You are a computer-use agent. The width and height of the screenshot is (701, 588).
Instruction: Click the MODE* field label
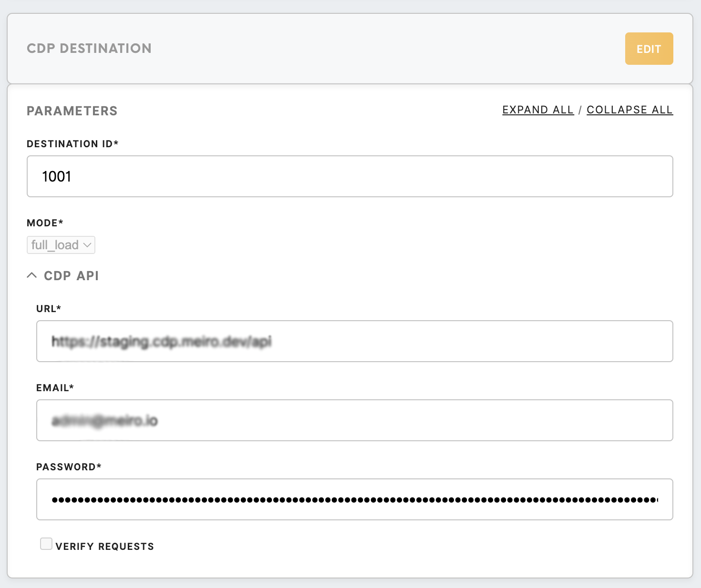pyautogui.click(x=45, y=223)
